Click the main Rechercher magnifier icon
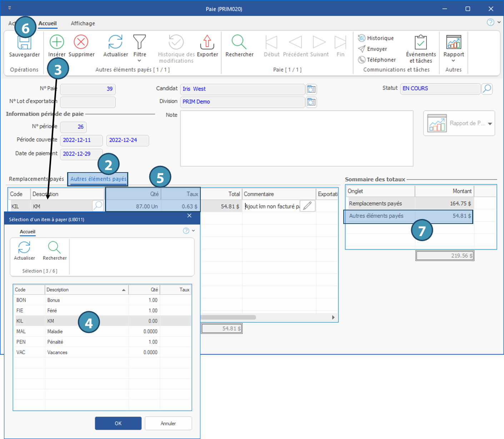Viewport: 504px width, 439px height. 239,42
